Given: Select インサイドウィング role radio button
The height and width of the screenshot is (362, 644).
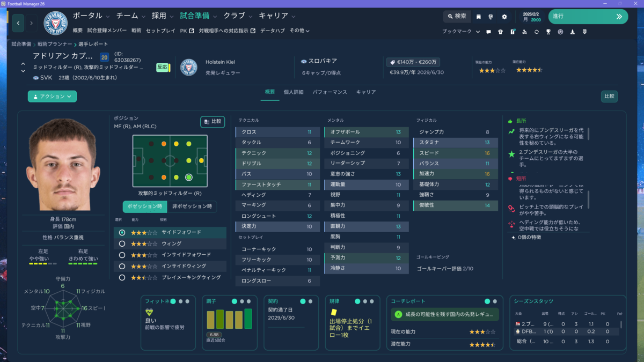Looking at the screenshot, I should click(x=122, y=267).
